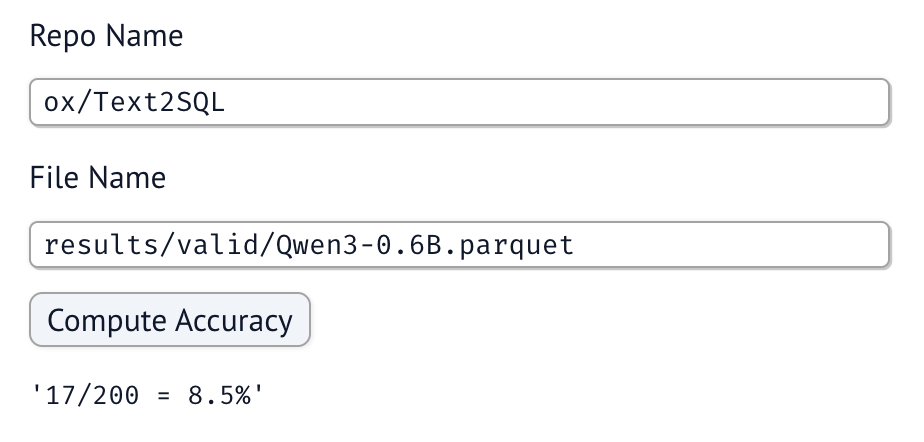This screenshot has height=442, width=924.
Task: Click the field containing the parquet file path
Action: 460,245
